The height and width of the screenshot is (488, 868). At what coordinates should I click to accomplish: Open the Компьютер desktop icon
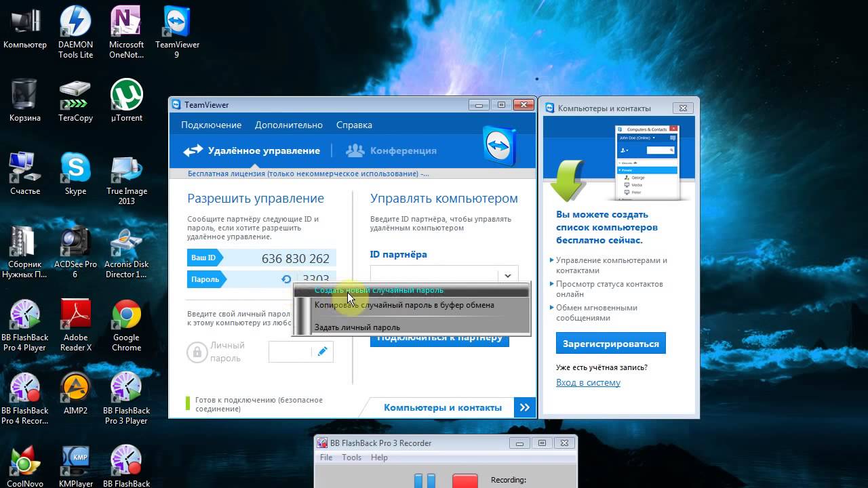coord(25,28)
